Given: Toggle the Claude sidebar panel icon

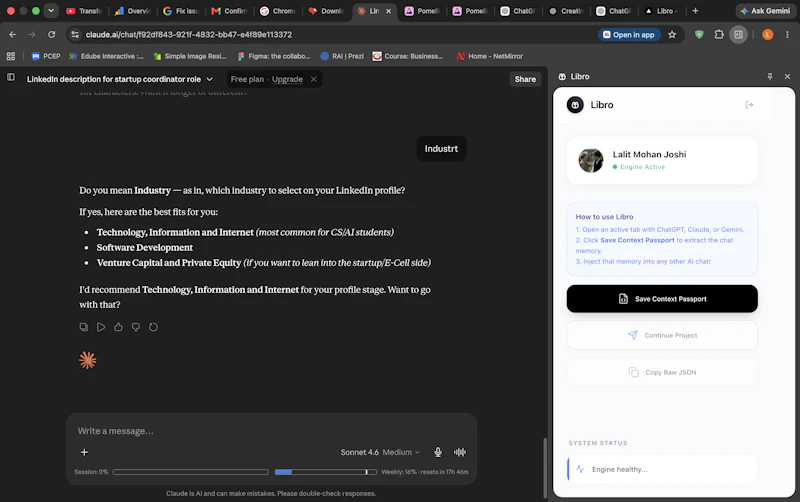Looking at the screenshot, I should [11, 78].
